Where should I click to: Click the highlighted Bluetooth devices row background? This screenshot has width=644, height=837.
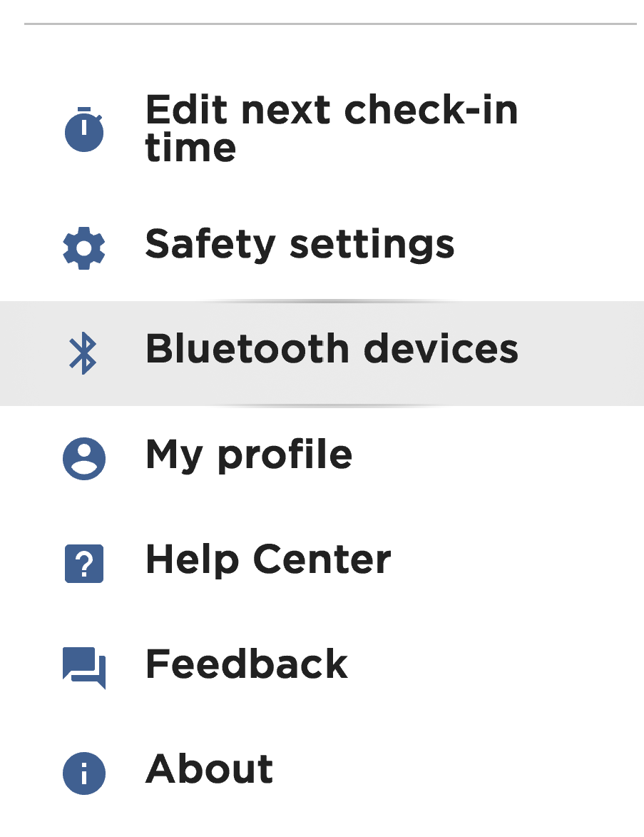(578, 354)
